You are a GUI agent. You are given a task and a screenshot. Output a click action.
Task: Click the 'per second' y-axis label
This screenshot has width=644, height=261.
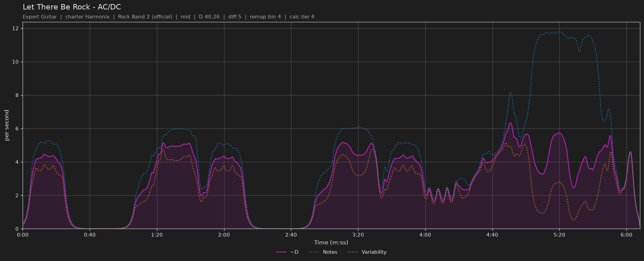point(7,125)
